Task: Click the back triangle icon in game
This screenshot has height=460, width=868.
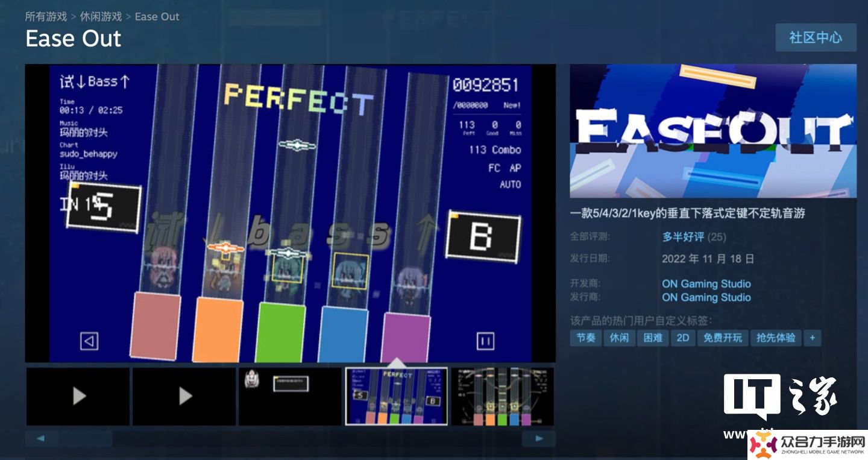Action: tap(89, 341)
